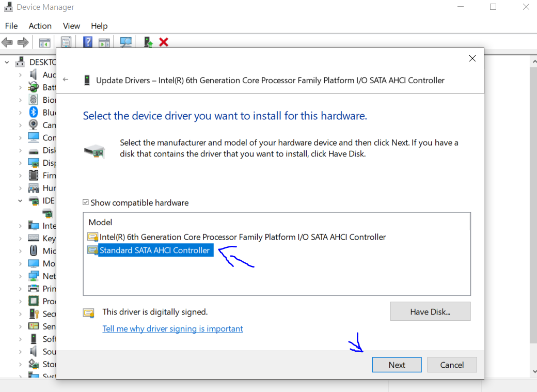Image resolution: width=537 pixels, height=392 pixels.
Task: Click the Cameras category icon
Action: 33,125
